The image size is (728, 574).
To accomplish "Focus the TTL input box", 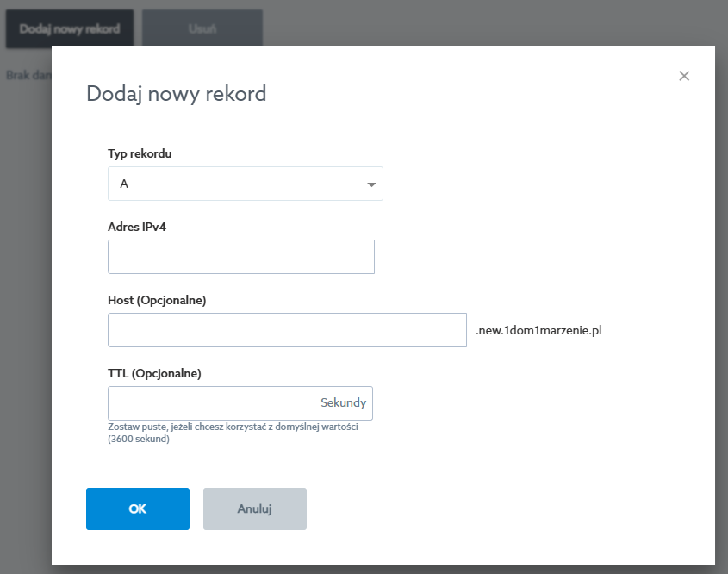I will pos(211,403).
